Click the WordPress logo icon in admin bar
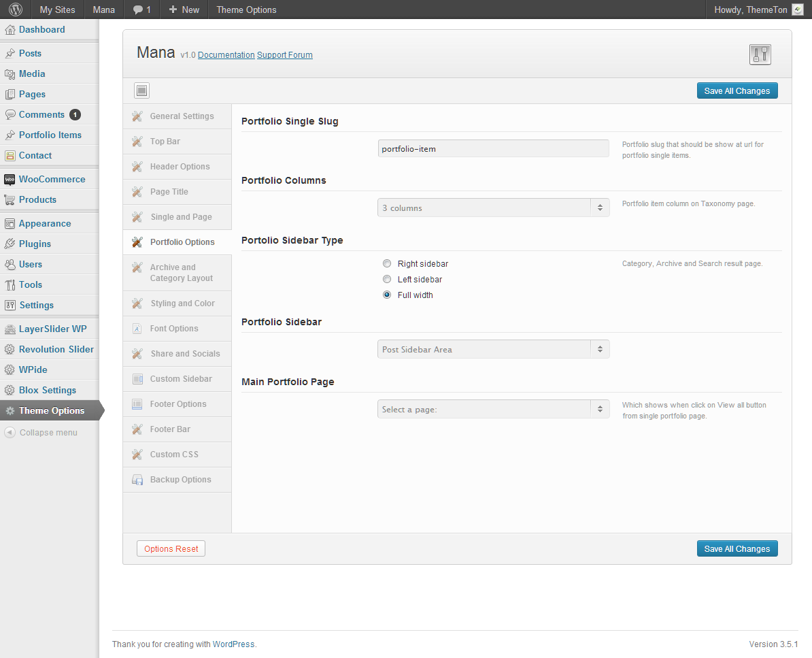This screenshot has width=812, height=658. (16, 10)
